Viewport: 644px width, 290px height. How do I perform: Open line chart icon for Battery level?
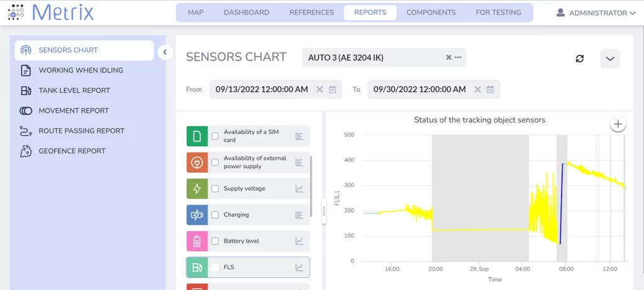[299, 241]
